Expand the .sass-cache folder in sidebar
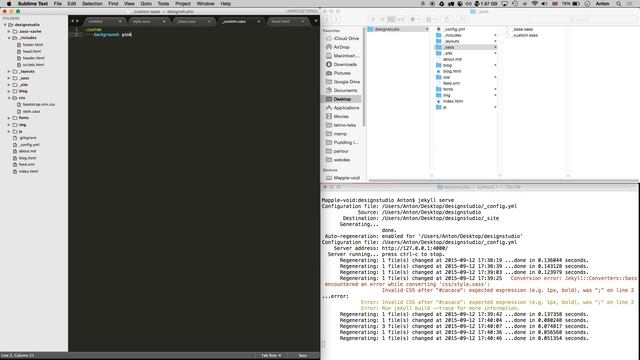The image size is (640, 360). click(9, 31)
